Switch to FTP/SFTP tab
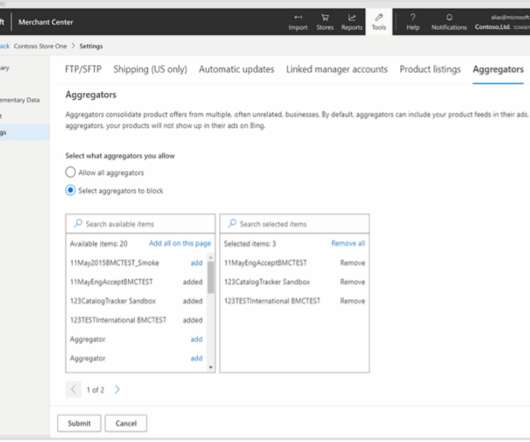This screenshot has width=530, height=442. [x=83, y=69]
